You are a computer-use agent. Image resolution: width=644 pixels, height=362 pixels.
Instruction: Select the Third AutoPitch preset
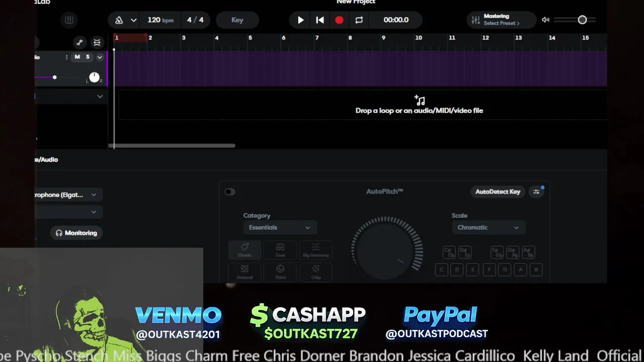coord(280,272)
